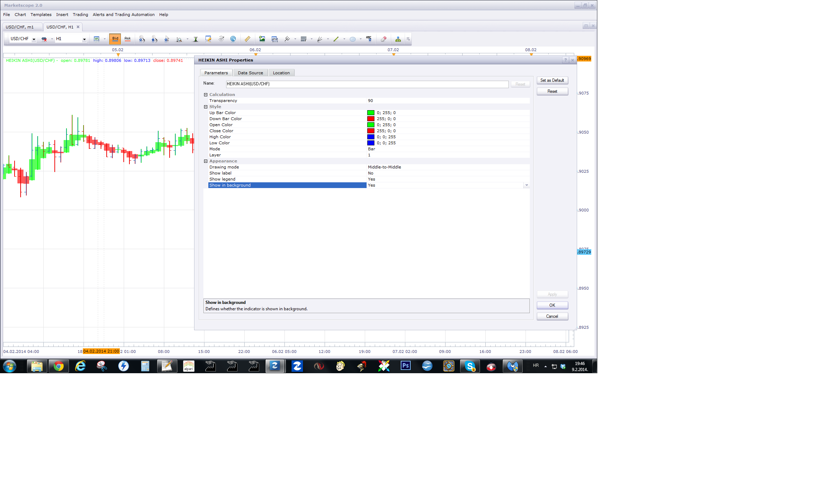Click the zoom out magnifier icon
The height and width of the screenshot is (504, 832).
[154, 39]
